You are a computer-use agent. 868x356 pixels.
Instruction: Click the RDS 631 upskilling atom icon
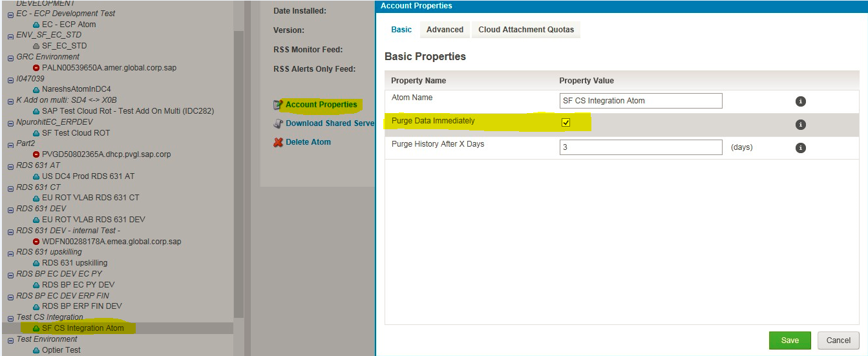tap(36, 263)
